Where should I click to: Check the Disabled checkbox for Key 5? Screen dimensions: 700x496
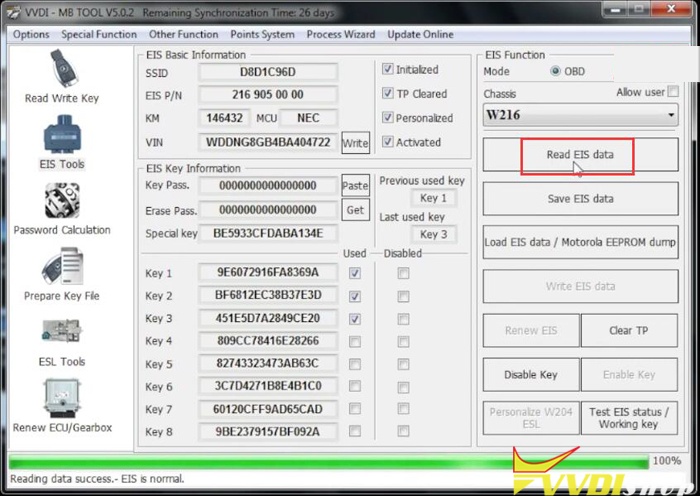point(403,364)
